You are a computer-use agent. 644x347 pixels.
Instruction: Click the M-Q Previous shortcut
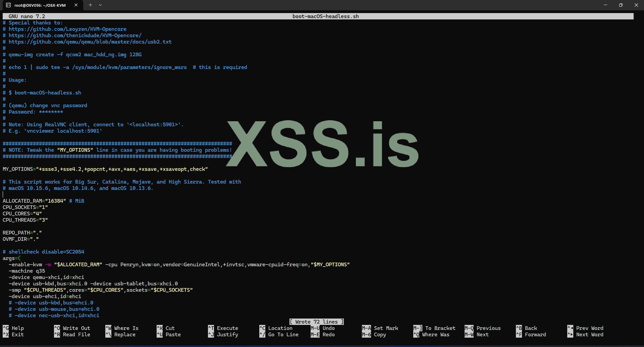[483, 328]
